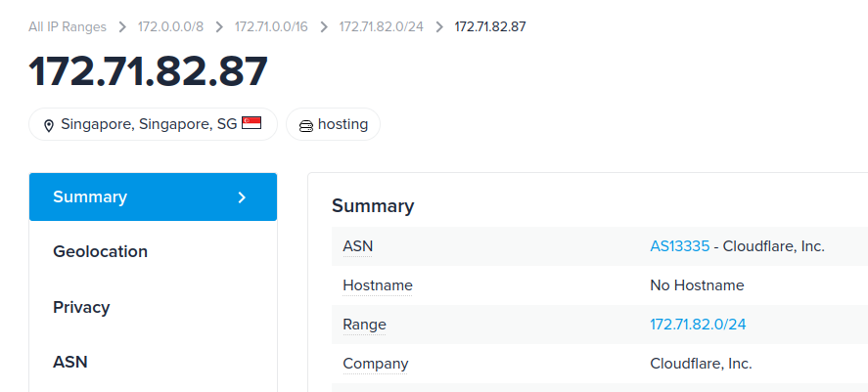
Task: Select the hosting tag badge
Action: coord(334,124)
